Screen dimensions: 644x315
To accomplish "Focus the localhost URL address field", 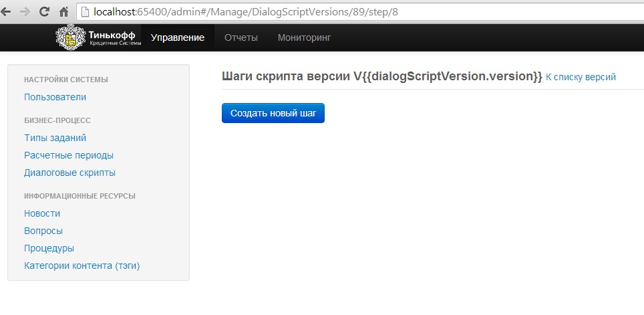I will [361, 12].
